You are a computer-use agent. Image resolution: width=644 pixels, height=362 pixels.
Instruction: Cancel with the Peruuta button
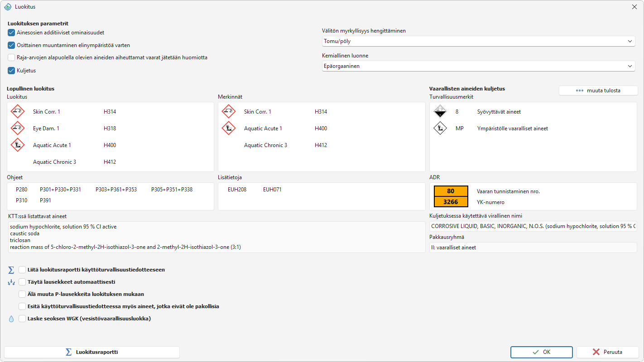tap(607, 352)
